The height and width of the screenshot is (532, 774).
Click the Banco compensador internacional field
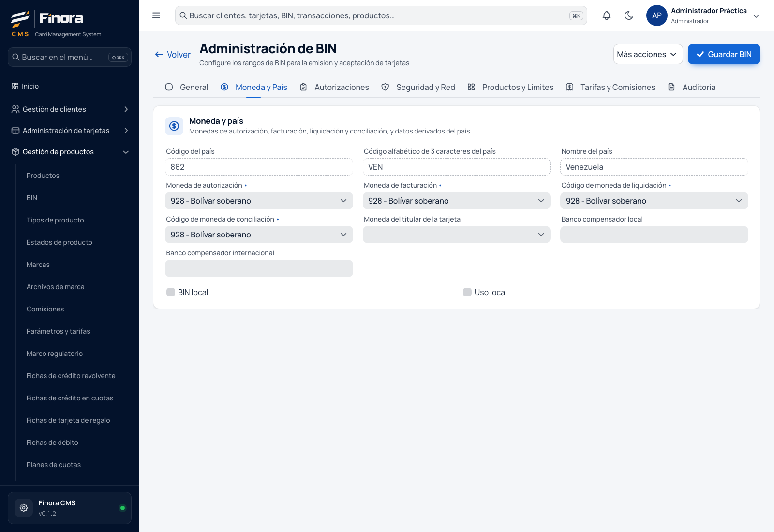[259, 268]
